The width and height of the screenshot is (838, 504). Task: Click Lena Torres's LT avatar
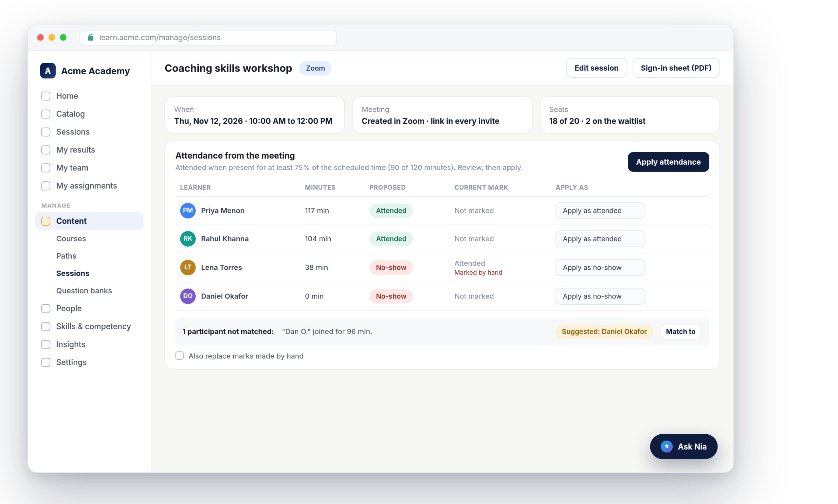(x=188, y=267)
